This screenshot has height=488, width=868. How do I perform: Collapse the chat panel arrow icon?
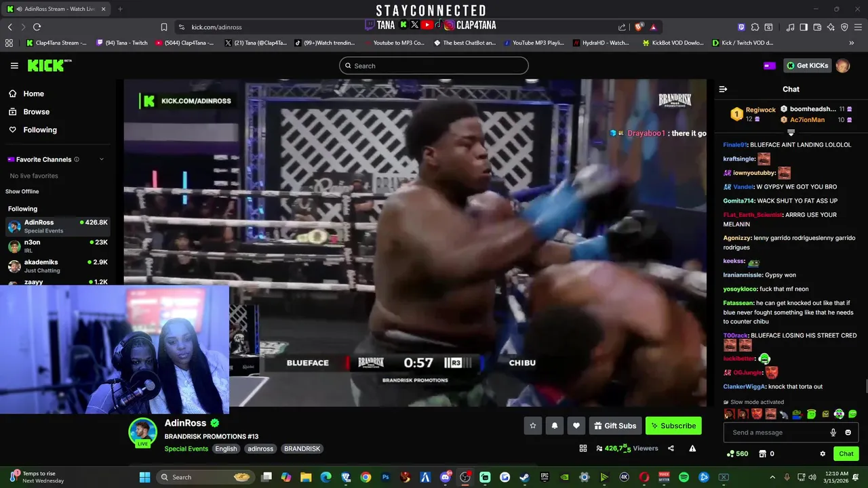723,89
